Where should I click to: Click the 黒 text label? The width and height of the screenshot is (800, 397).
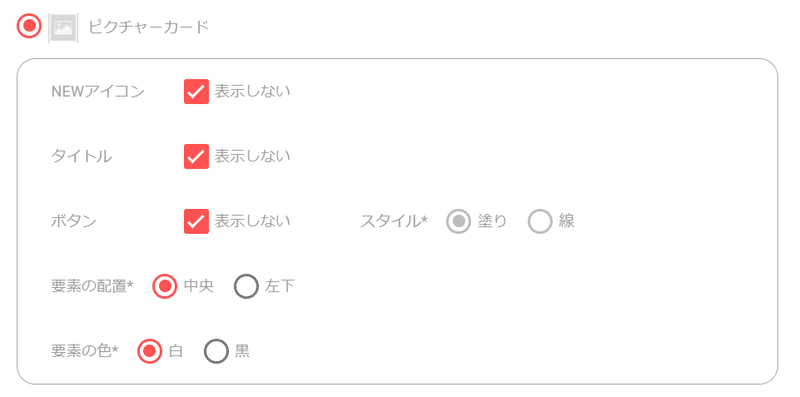(242, 351)
